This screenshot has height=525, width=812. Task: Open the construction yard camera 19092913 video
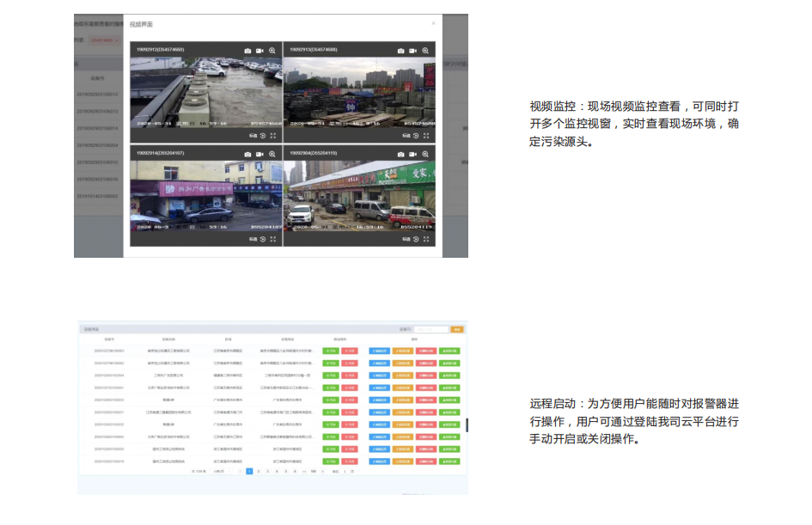click(x=359, y=92)
